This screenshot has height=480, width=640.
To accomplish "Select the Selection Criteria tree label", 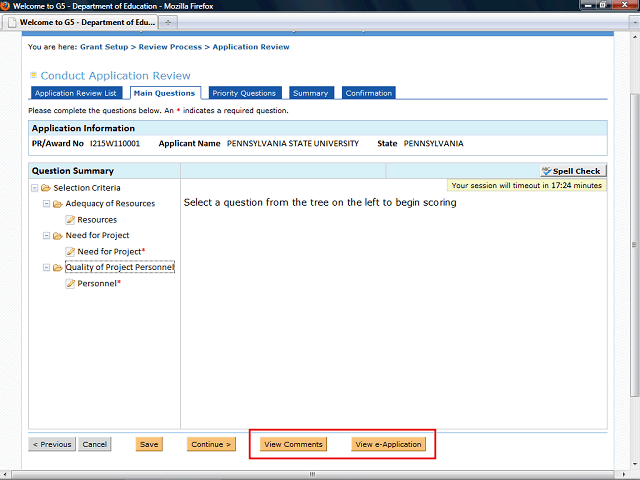I will click(87, 188).
